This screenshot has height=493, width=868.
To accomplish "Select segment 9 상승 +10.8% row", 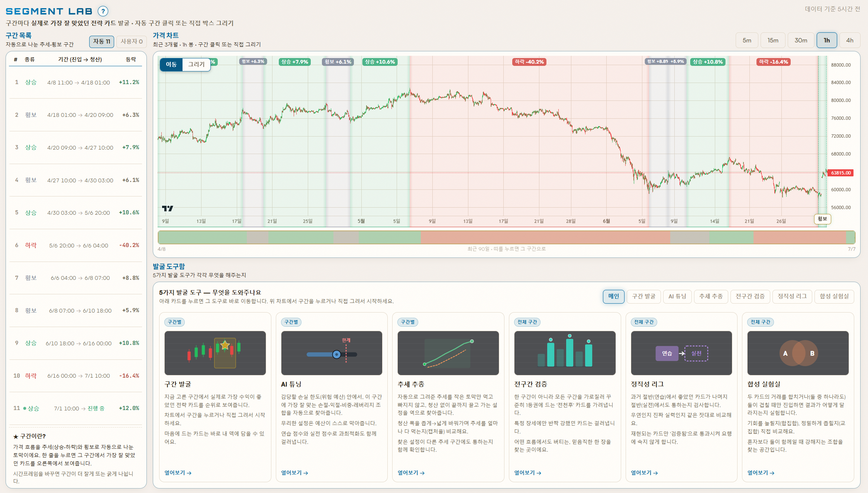I will [x=76, y=343].
